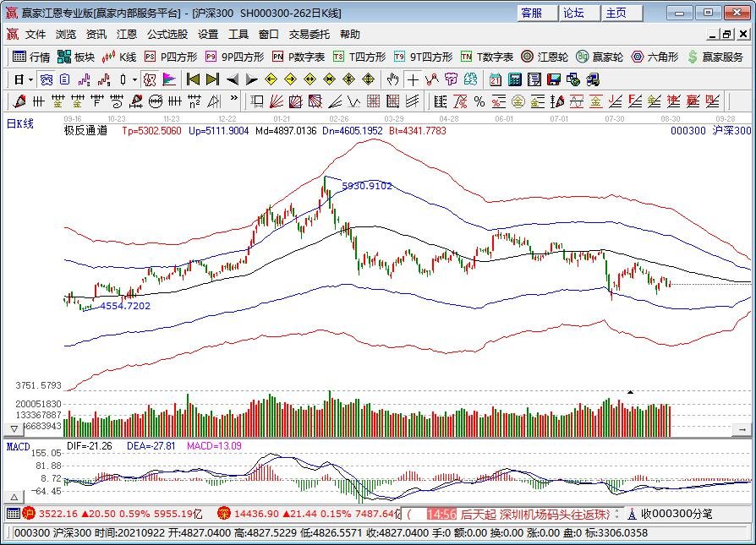The height and width of the screenshot is (545, 756).
Task: Click yellow diamond left-arrow icon
Action: (x=271, y=79)
